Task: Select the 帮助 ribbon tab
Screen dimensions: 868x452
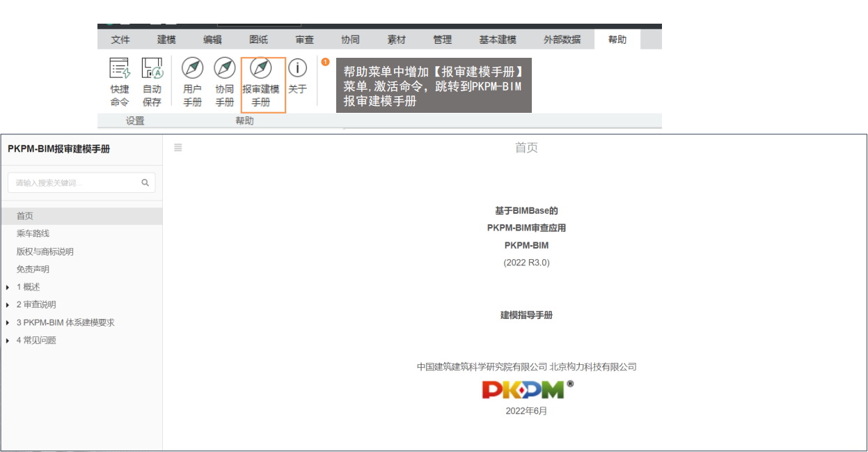Action: point(617,40)
